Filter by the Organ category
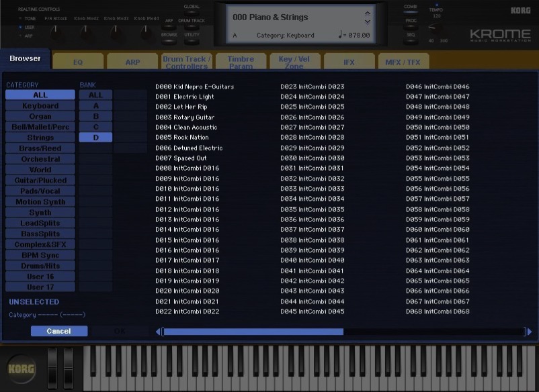Viewport: 539px width, 392px height. pos(40,116)
